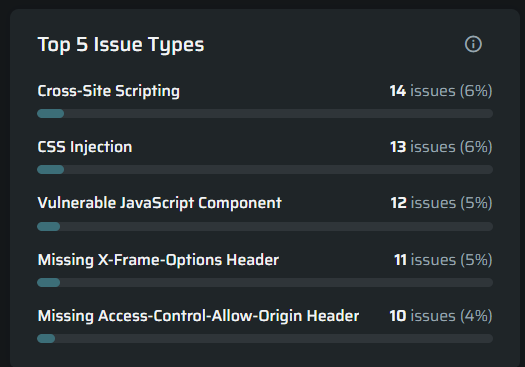This screenshot has width=525, height=367.
Task: Click the Access-Control-Allow-Origin Header progress bar
Action: [265, 339]
